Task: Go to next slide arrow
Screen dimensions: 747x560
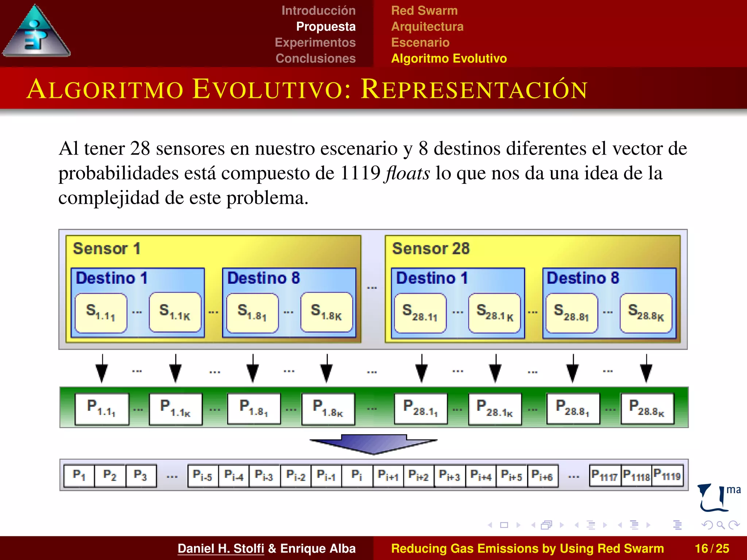Action: tap(518, 525)
